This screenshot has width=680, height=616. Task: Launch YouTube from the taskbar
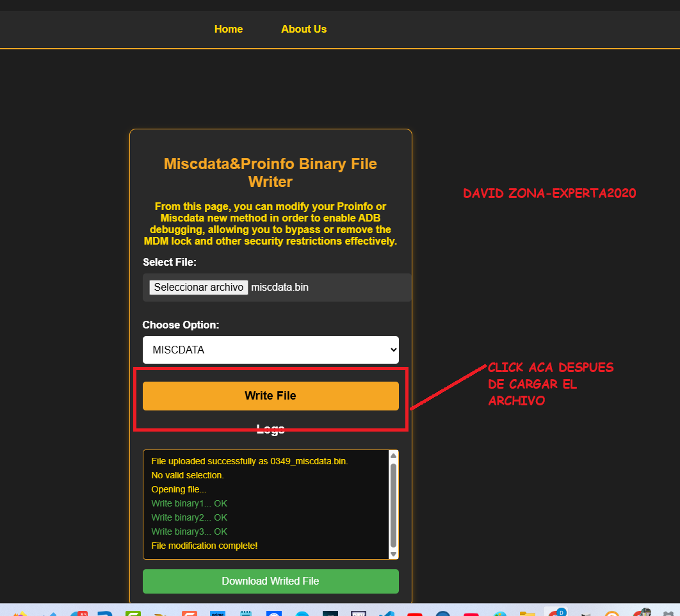(x=414, y=613)
